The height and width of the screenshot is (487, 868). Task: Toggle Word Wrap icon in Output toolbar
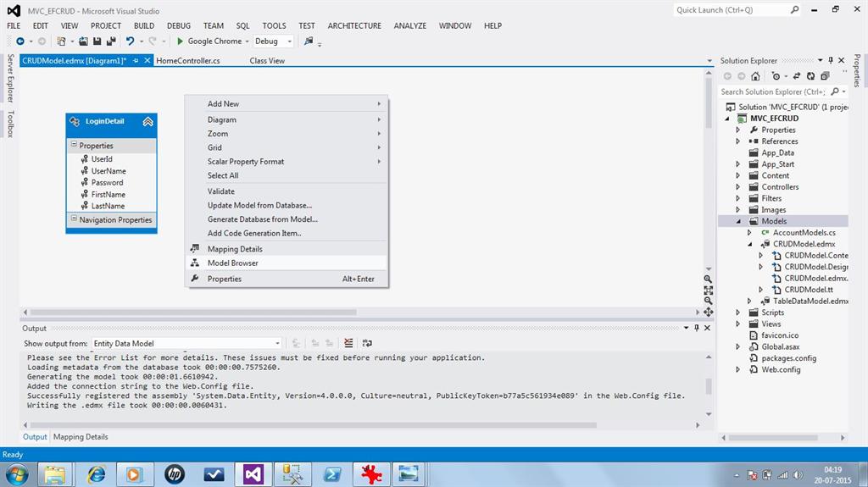(367, 343)
